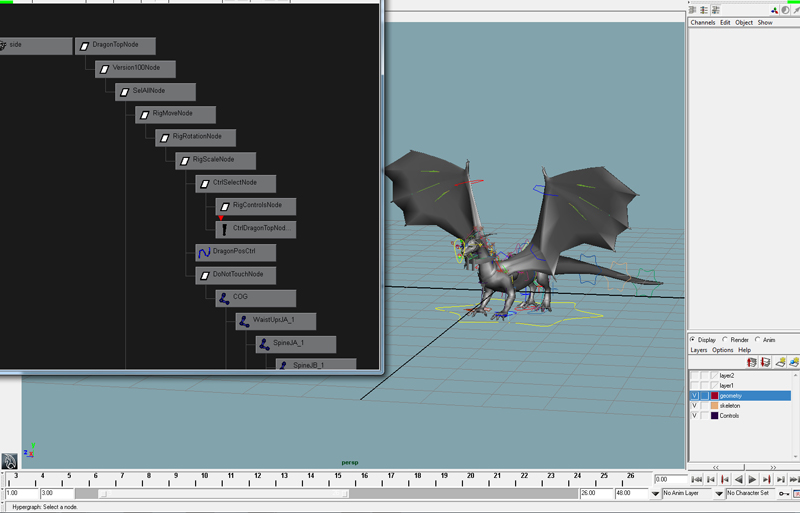This screenshot has height=513, width=800.
Task: Click the half-circle speed icon in Channel Box
Action: tap(785, 10)
